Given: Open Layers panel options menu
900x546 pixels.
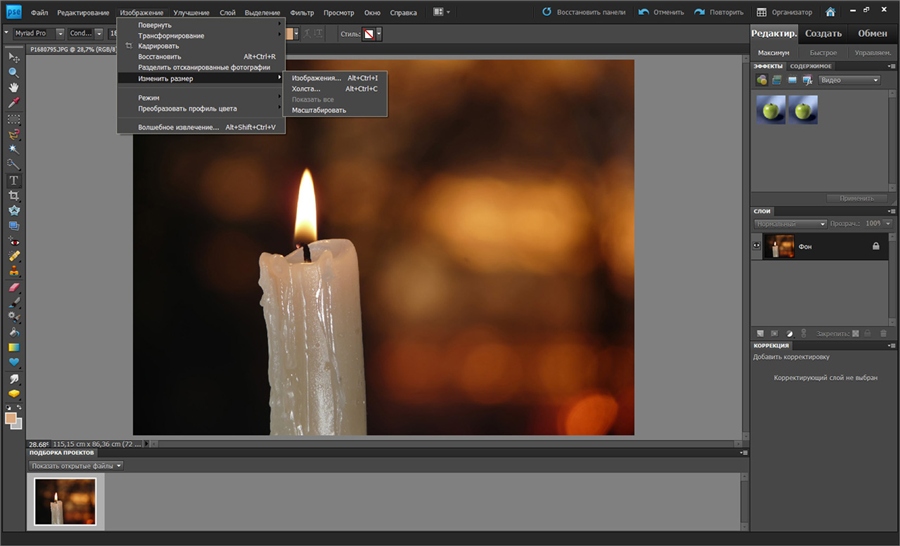Looking at the screenshot, I should click(891, 211).
